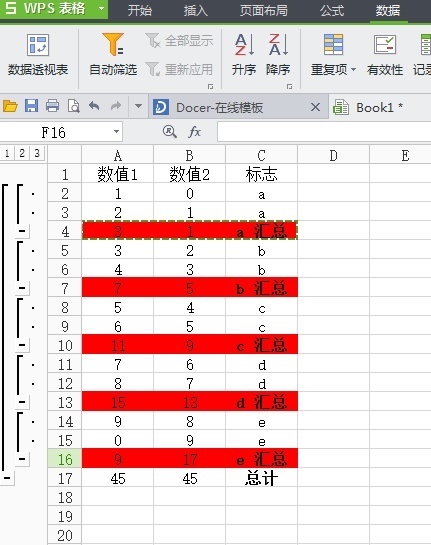Screen dimensions: 431x545
Task: Switch to the 插入 ribbon tab
Action: click(x=196, y=10)
